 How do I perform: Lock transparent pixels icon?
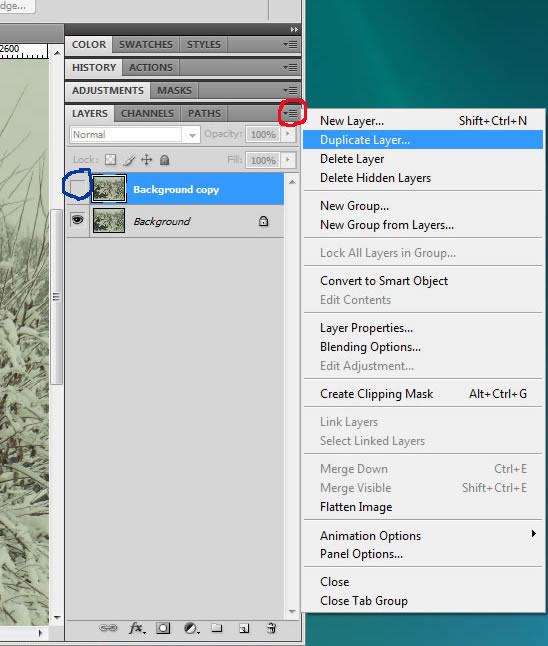(x=110, y=159)
